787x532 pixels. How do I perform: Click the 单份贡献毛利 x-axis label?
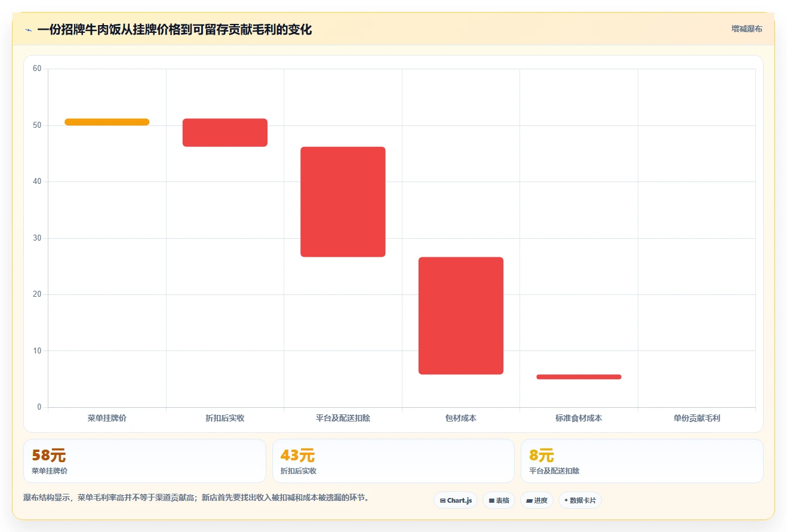[x=697, y=418]
